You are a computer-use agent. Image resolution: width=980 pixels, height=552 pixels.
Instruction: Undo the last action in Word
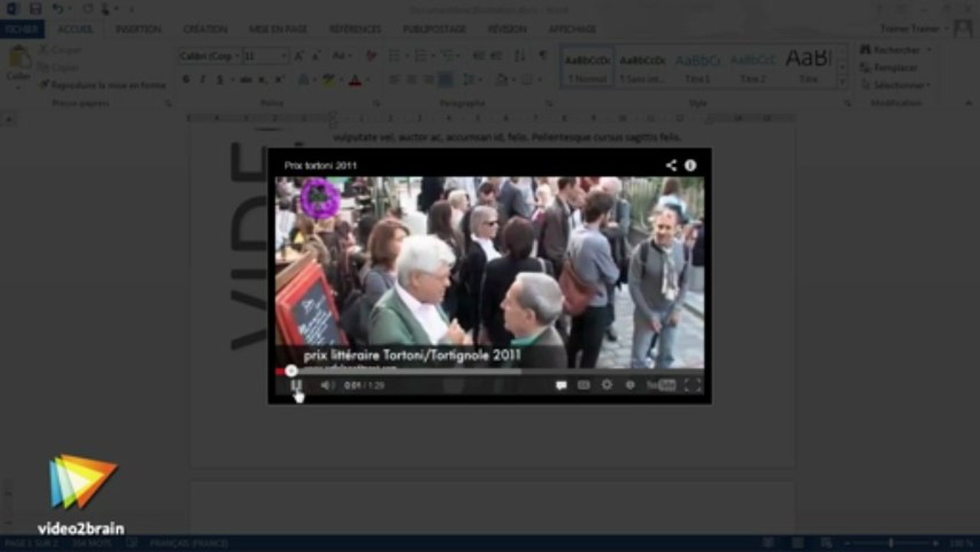click(x=58, y=9)
